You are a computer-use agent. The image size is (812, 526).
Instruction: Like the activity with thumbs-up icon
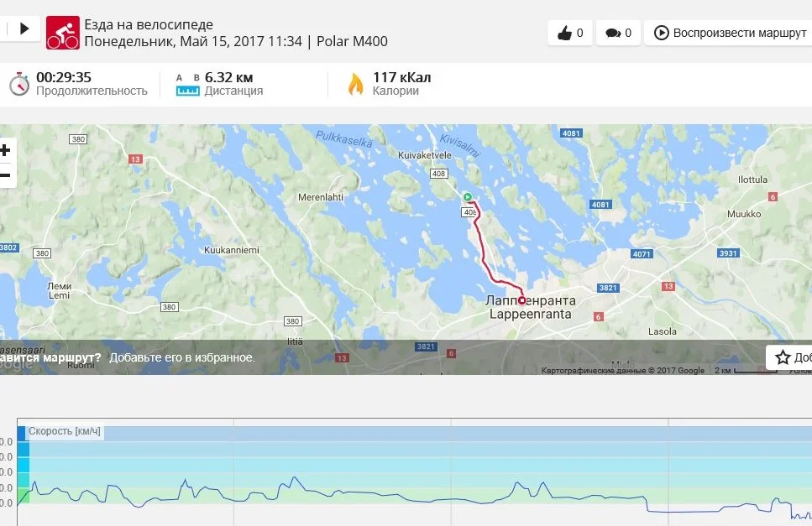[569, 33]
